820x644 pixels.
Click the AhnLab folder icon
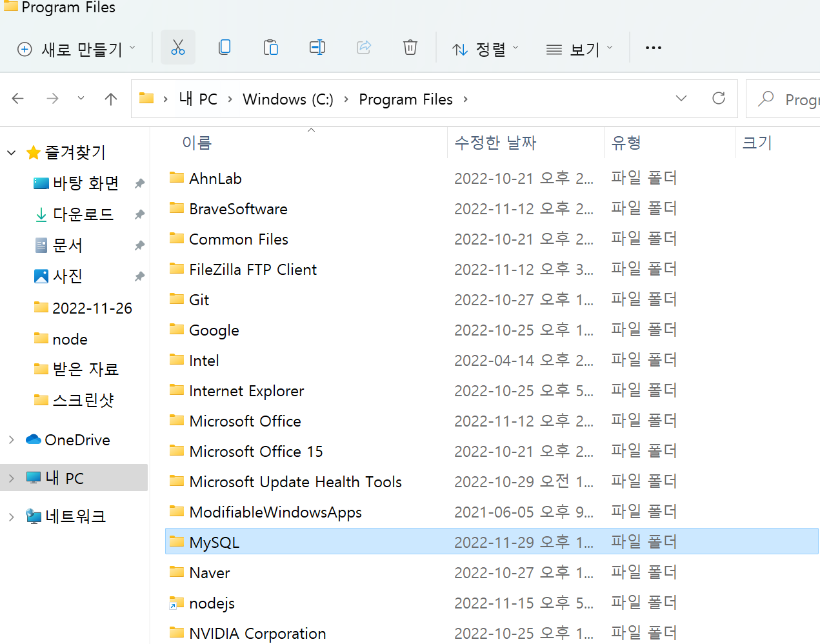tap(177, 177)
